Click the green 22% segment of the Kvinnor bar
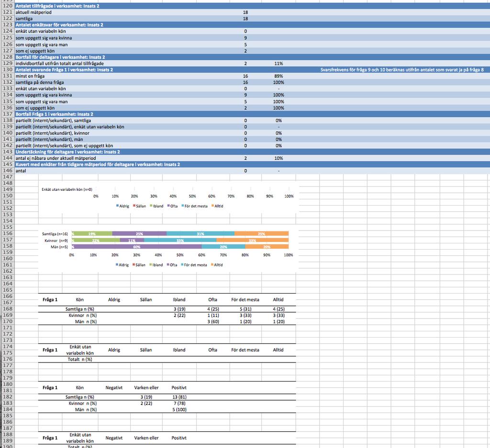Image resolution: width=490 pixels, height=448 pixels. (x=96, y=240)
